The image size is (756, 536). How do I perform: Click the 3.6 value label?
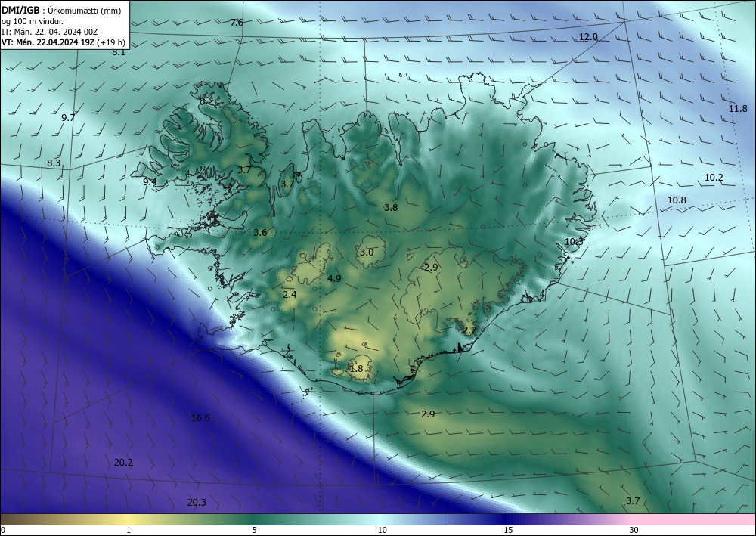pyautogui.click(x=260, y=232)
